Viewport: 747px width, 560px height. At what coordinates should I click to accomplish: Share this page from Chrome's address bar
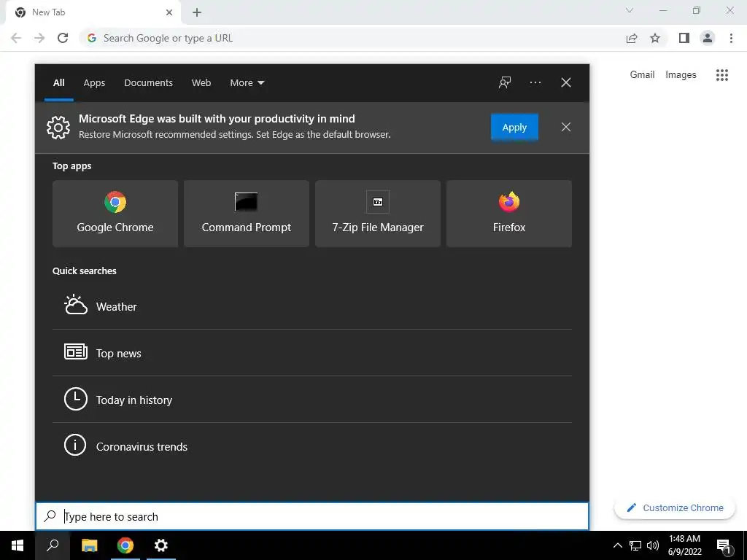pyautogui.click(x=632, y=38)
